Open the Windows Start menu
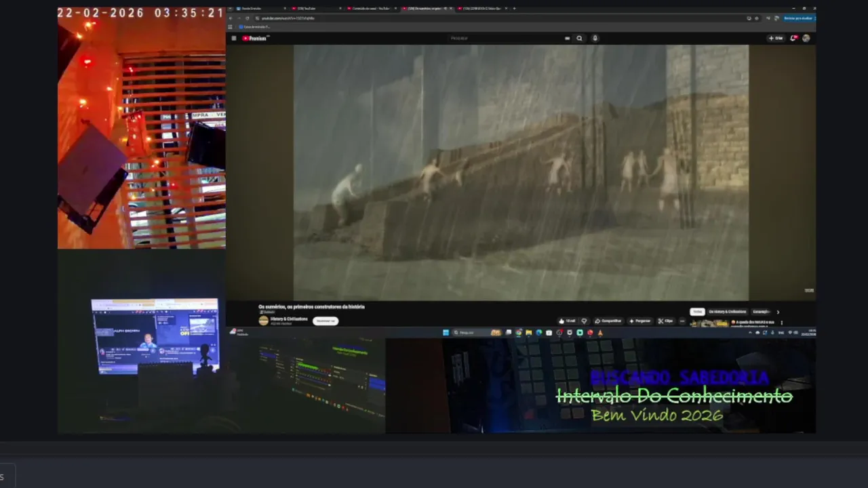 (446, 332)
